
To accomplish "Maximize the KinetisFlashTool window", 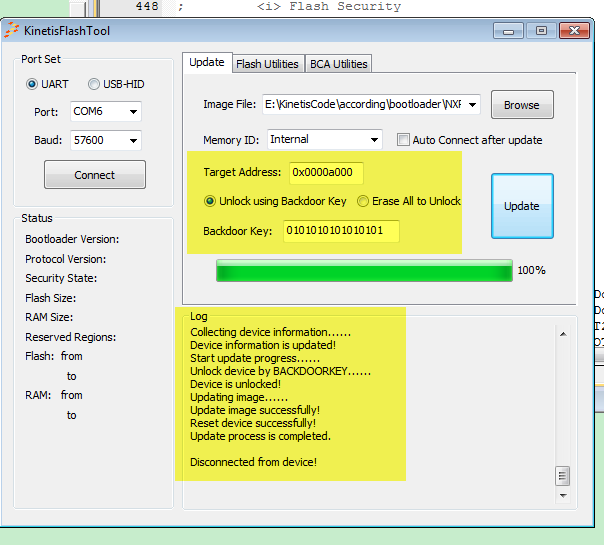I will (x=541, y=31).
